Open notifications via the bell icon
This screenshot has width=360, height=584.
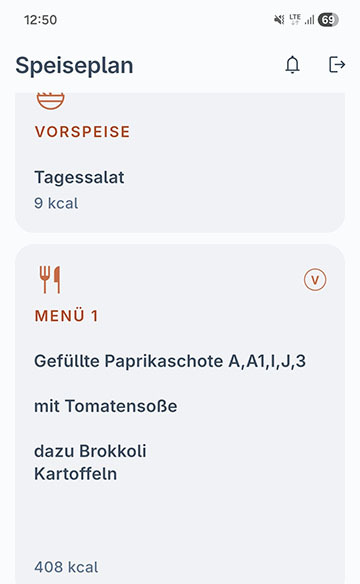[293, 65]
